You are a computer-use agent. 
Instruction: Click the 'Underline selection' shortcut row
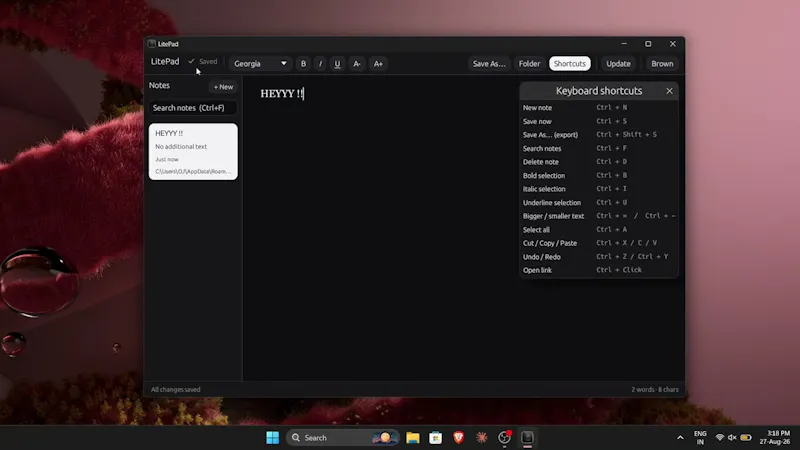click(x=598, y=203)
